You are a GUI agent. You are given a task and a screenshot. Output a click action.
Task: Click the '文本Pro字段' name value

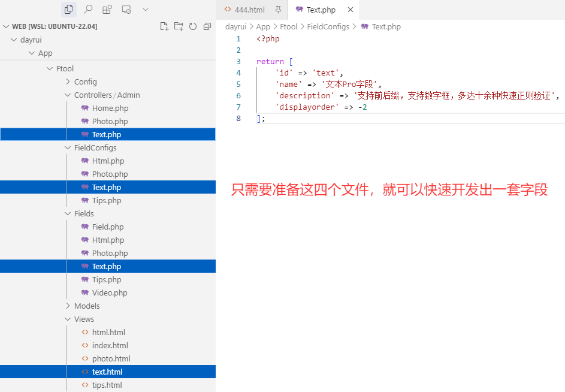click(349, 84)
